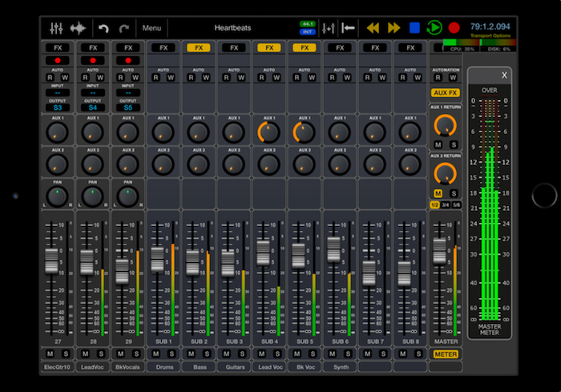The height and width of the screenshot is (392, 561).
Task: Mute SUB 1 Drums
Action: point(156,354)
